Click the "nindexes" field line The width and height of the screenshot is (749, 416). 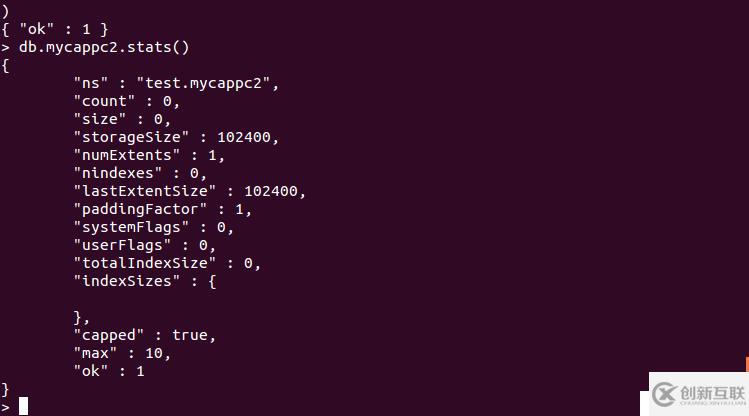(139, 173)
